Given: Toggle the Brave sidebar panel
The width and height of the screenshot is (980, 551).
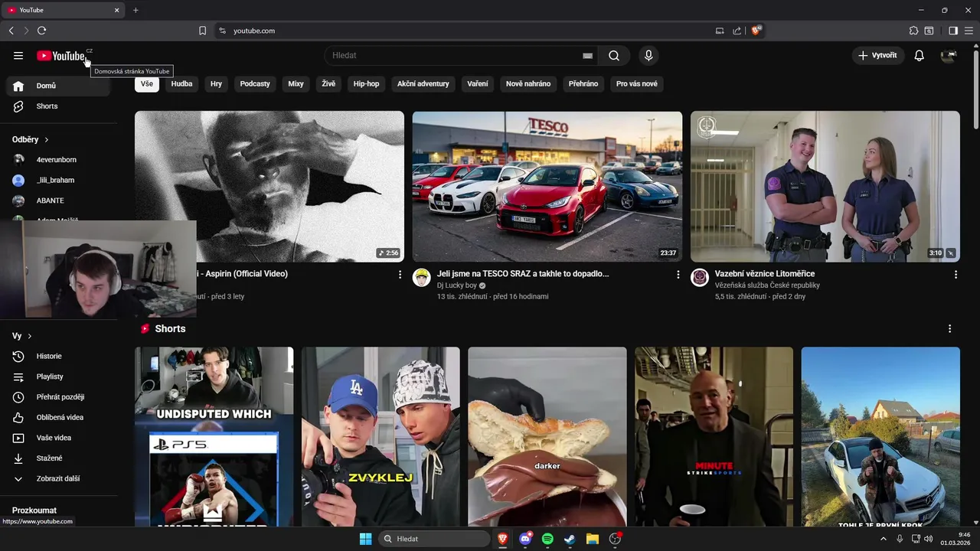Looking at the screenshot, I should coord(953,31).
